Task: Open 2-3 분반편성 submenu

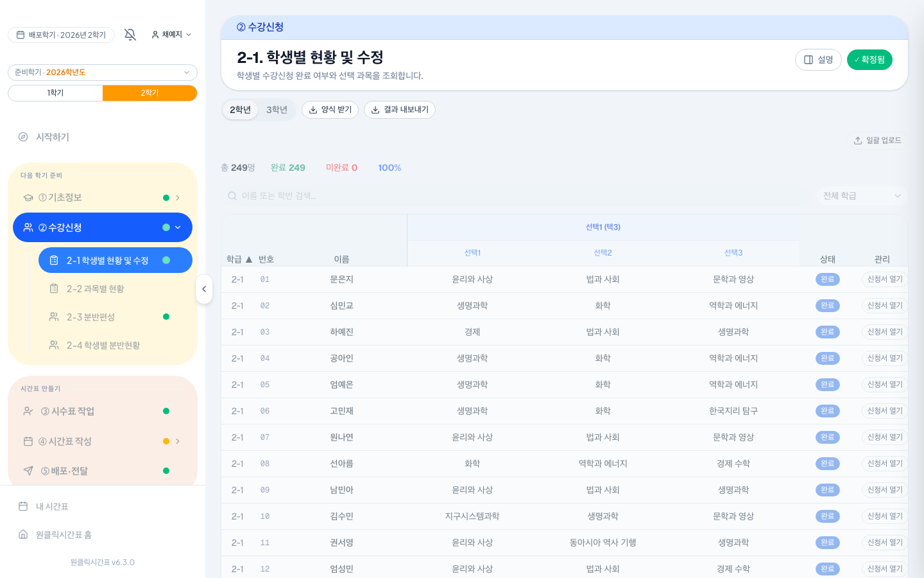Action: click(116, 317)
